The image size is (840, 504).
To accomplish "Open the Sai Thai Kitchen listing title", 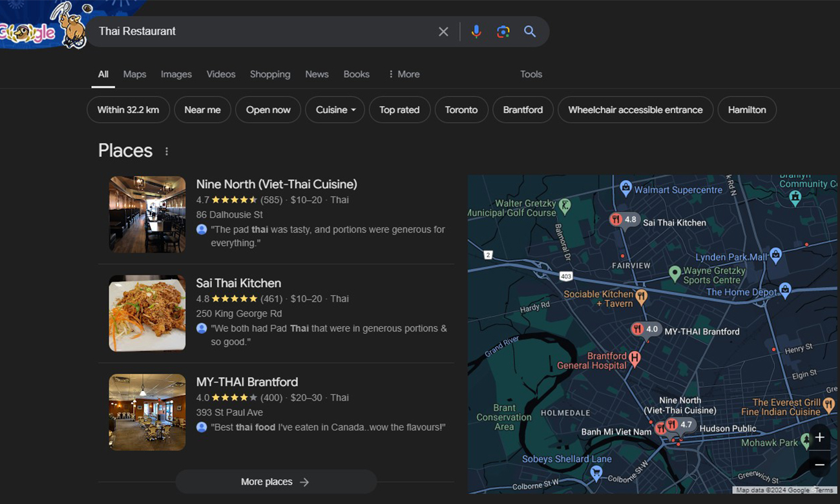I will click(238, 283).
